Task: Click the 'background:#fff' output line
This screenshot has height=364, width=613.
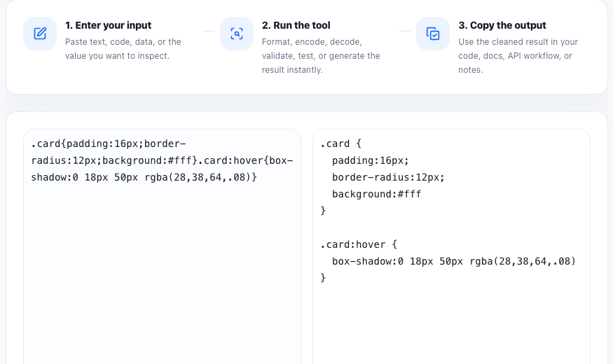Action: (x=377, y=194)
